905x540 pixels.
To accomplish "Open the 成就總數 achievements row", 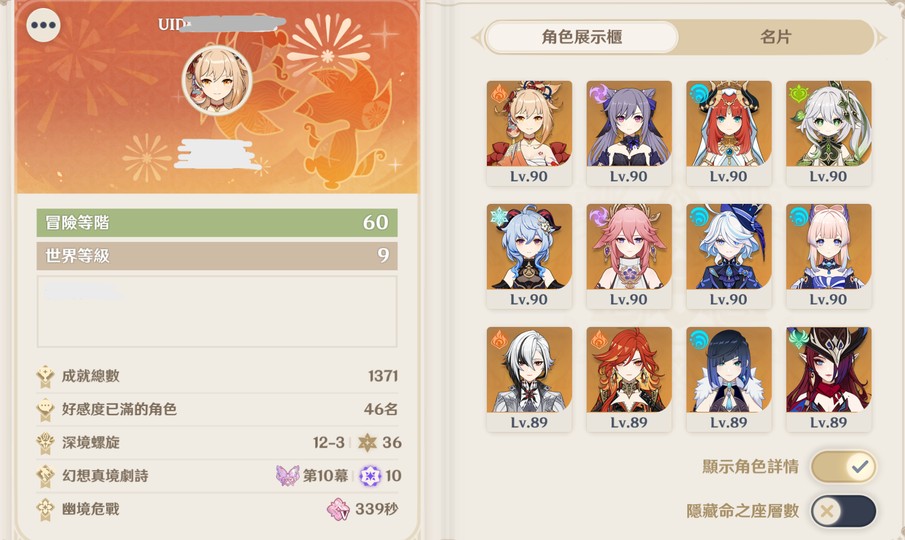I will point(218,376).
